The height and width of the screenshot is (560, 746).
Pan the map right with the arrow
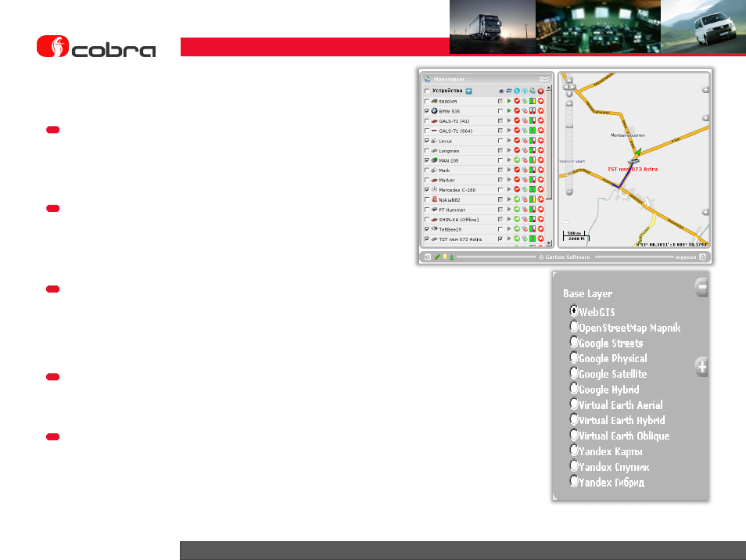coord(573,87)
